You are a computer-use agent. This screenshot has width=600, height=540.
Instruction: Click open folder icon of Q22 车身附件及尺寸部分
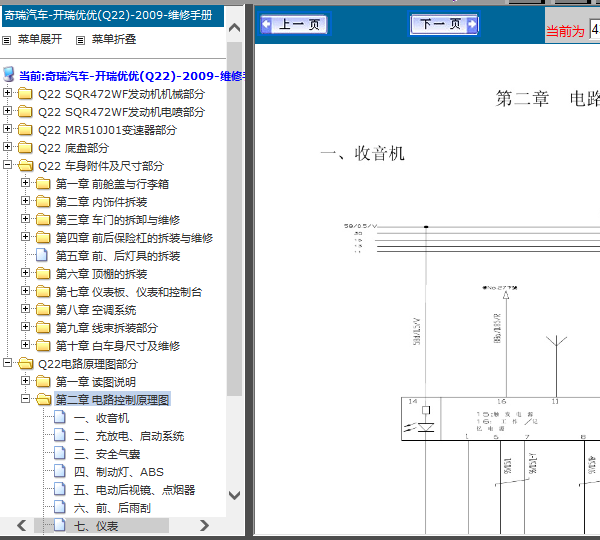[x=26, y=165]
